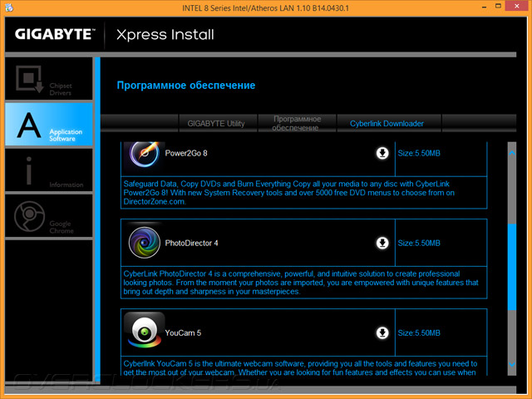Click the Size:5.50MB text for YouCam 5
The image size is (532, 399).
pos(419,332)
